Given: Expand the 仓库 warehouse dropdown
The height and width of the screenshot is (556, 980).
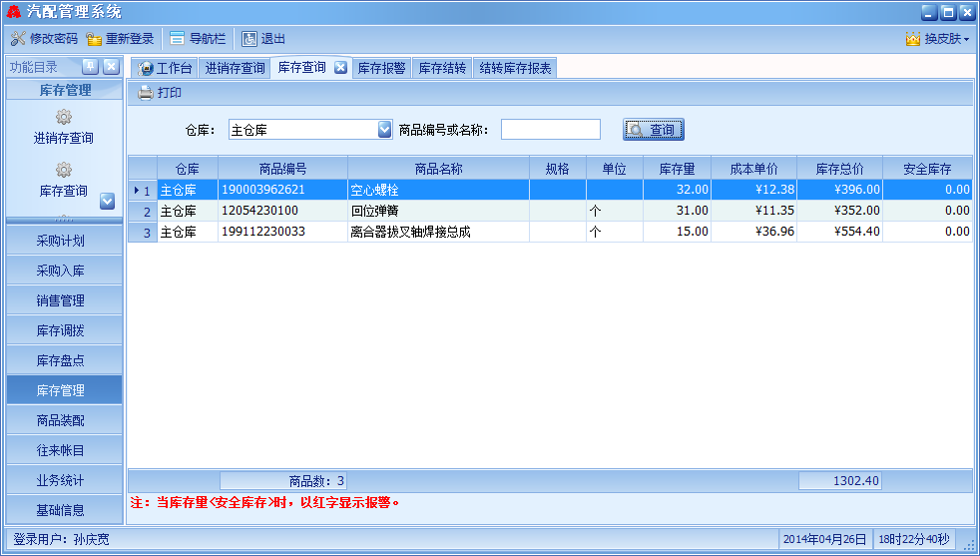Looking at the screenshot, I should pyautogui.click(x=385, y=130).
